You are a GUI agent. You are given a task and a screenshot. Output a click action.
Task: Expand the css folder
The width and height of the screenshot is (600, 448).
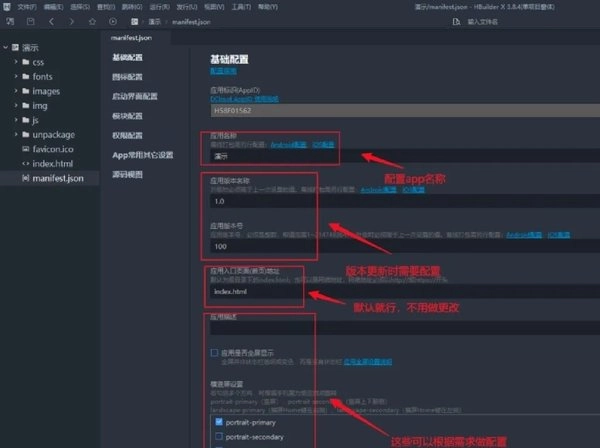(x=18, y=62)
